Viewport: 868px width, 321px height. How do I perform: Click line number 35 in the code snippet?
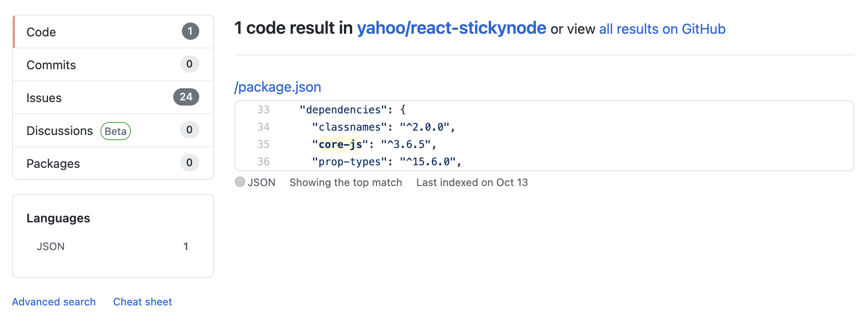pos(264,144)
